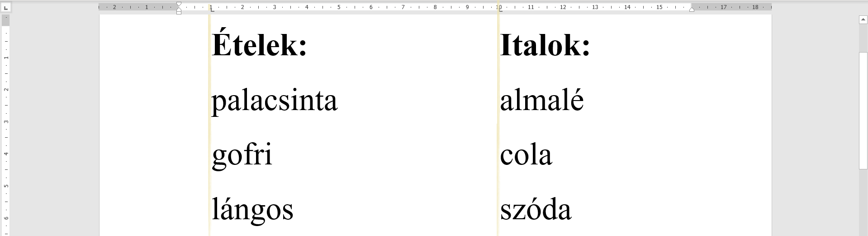Image resolution: width=868 pixels, height=236 pixels.
Task: Click scrollbar track below the thumb
Action: click(863, 204)
